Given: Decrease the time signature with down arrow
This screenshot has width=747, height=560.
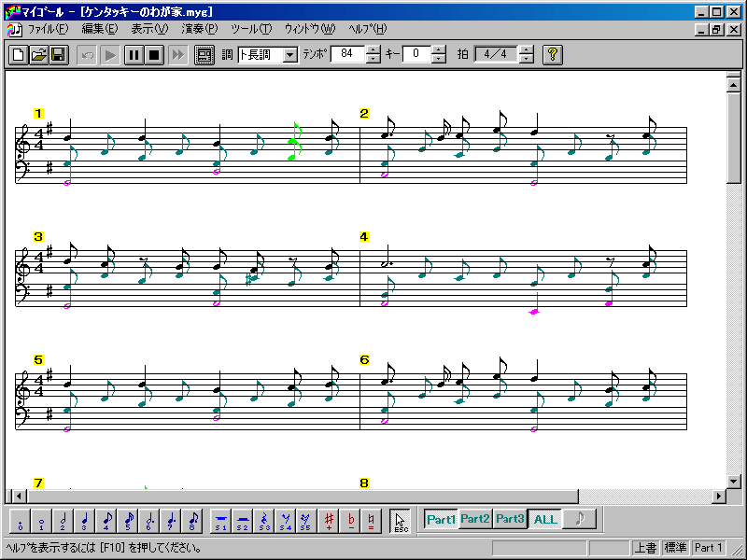Looking at the screenshot, I should click(x=527, y=59).
